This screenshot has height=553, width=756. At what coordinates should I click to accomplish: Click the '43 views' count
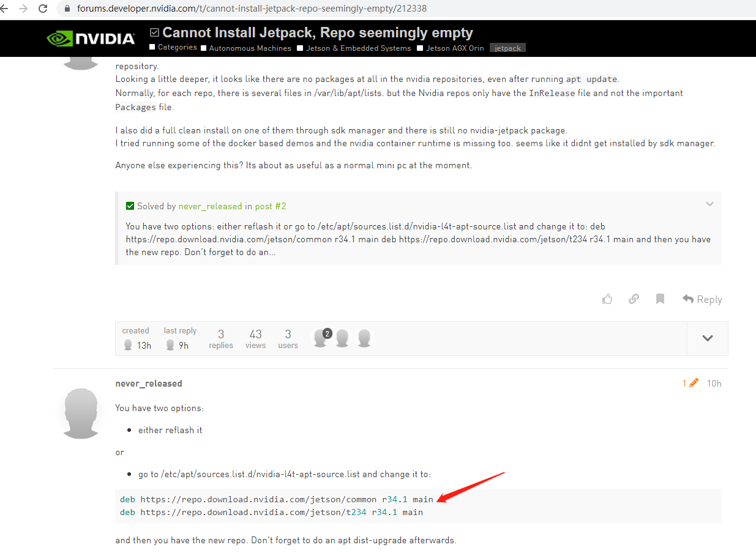point(255,339)
